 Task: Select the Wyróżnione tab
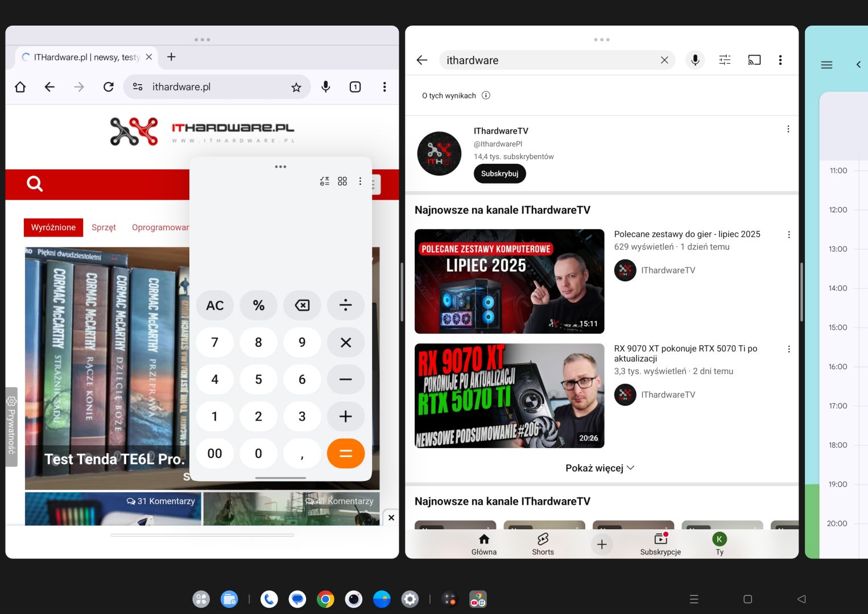[x=53, y=227]
